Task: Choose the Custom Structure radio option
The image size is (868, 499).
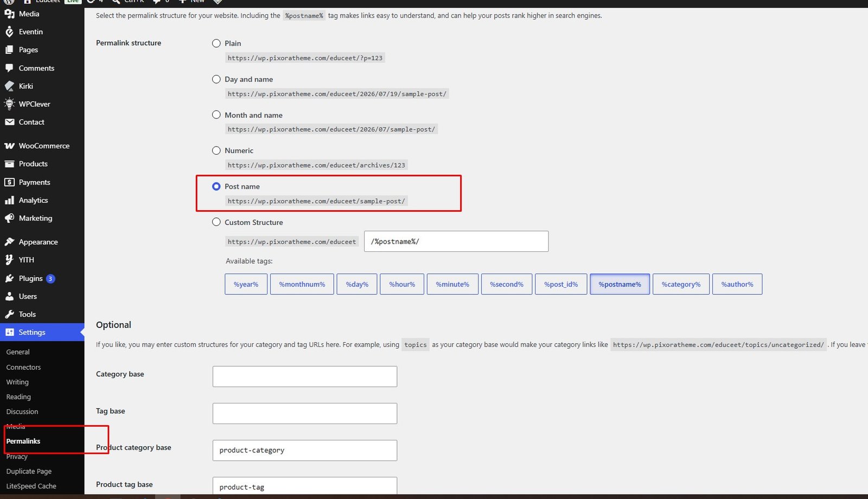Action: [x=216, y=222]
